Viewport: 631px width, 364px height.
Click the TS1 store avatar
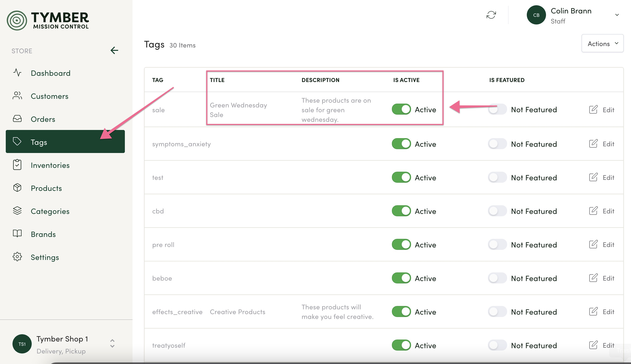tap(22, 344)
